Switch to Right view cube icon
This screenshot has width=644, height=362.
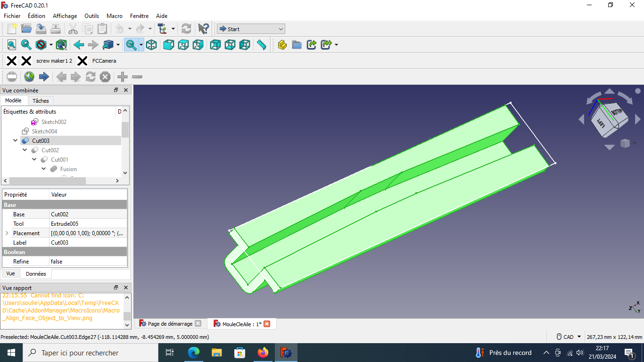[x=198, y=45]
